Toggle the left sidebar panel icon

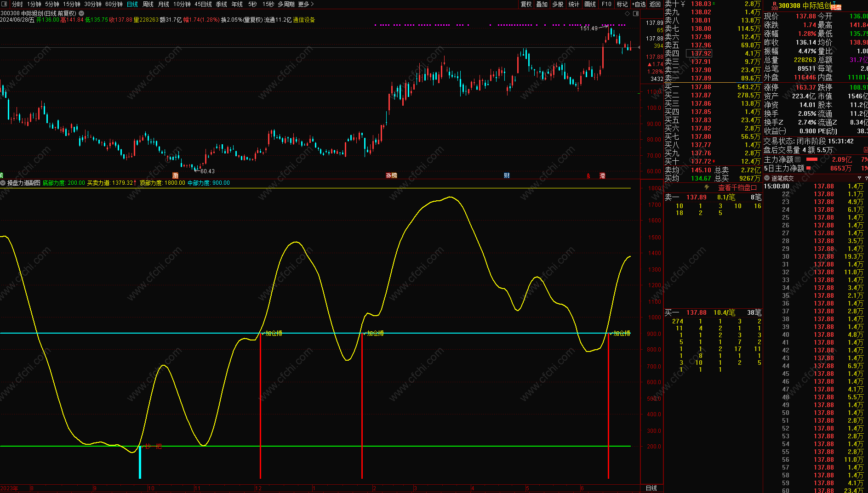click(5, 4)
